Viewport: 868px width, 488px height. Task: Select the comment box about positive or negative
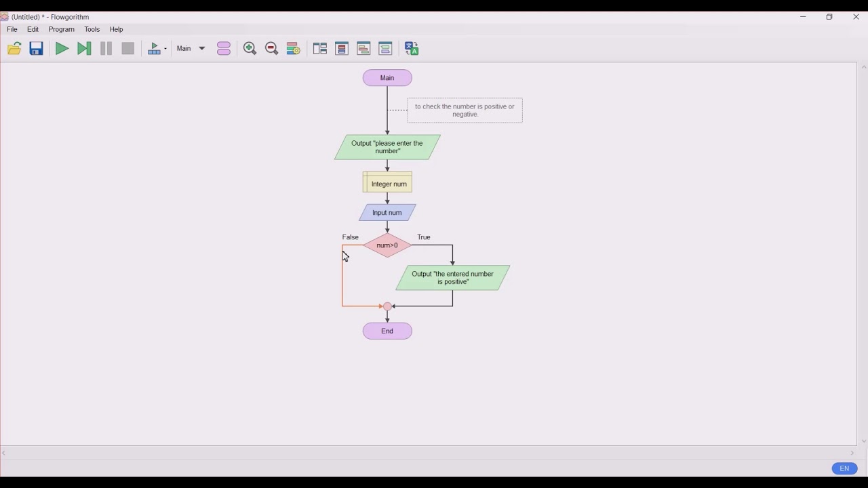[465, 110]
